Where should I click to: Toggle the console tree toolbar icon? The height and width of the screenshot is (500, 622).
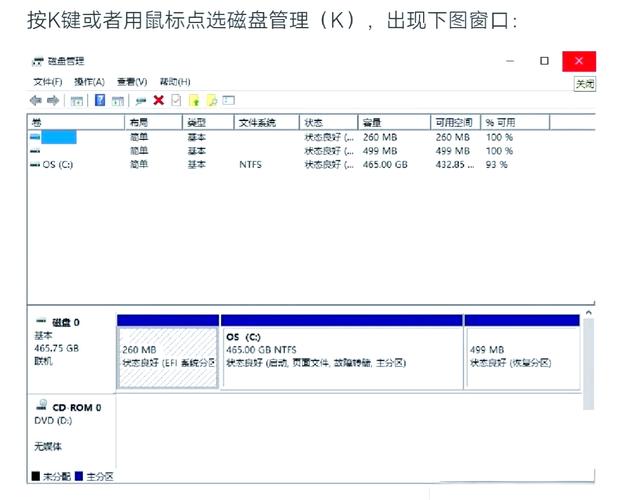click(77, 101)
